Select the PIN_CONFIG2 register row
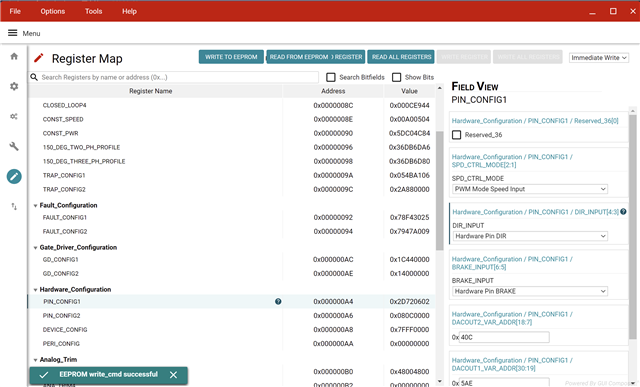 coord(231,316)
